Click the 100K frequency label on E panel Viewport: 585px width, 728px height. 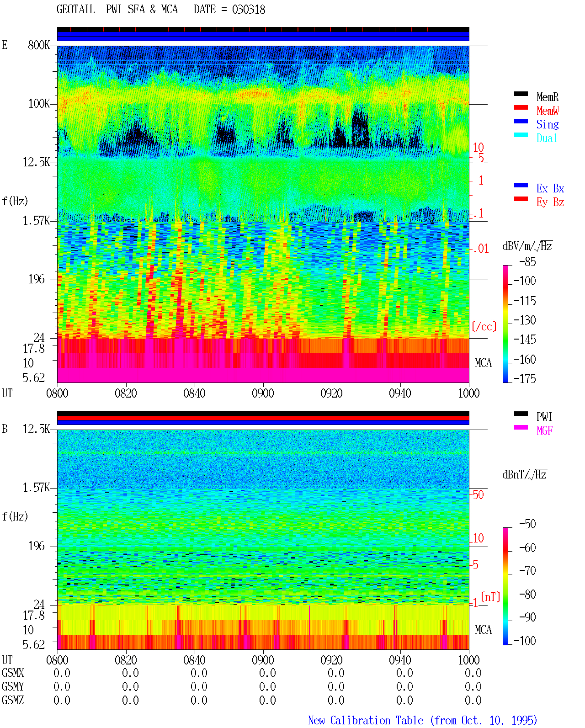click(39, 104)
